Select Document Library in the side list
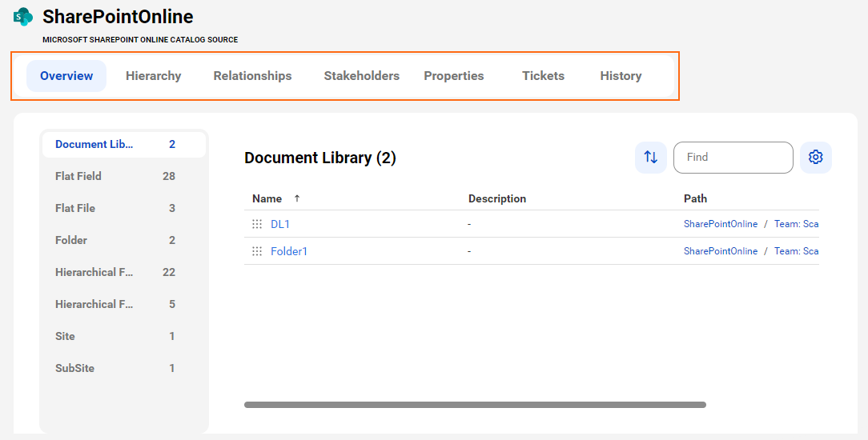 coord(124,144)
